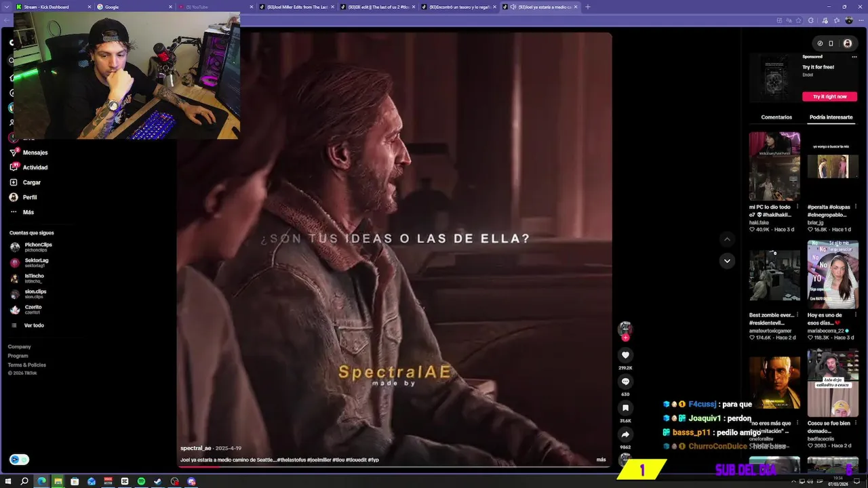Click the Try it right now button

click(x=829, y=96)
